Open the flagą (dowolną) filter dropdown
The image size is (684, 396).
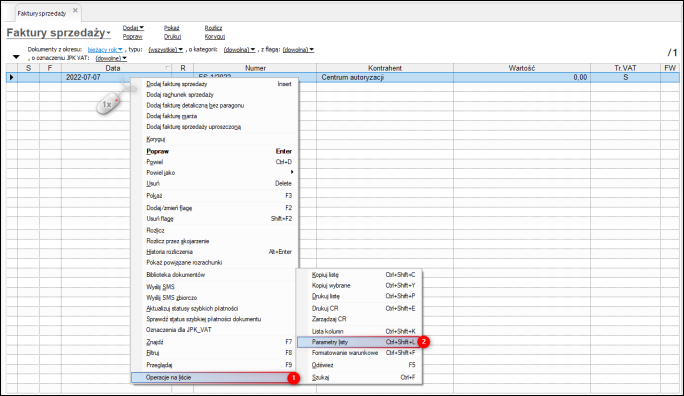click(298, 50)
